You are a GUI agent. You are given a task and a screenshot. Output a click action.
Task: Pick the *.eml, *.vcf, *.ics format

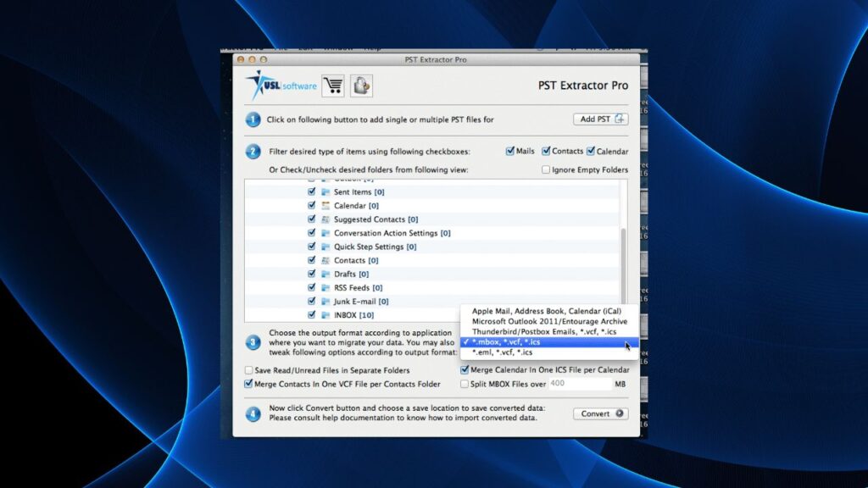click(x=503, y=352)
